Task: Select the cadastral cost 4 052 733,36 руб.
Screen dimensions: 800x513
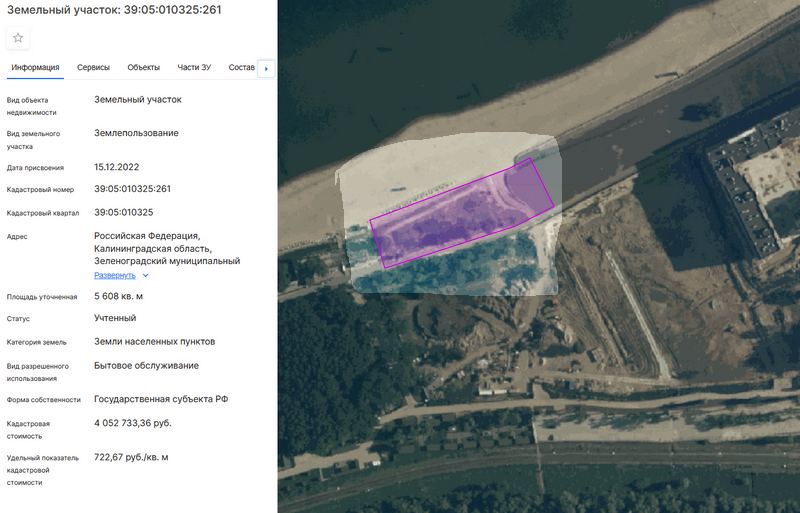Action: click(133, 423)
